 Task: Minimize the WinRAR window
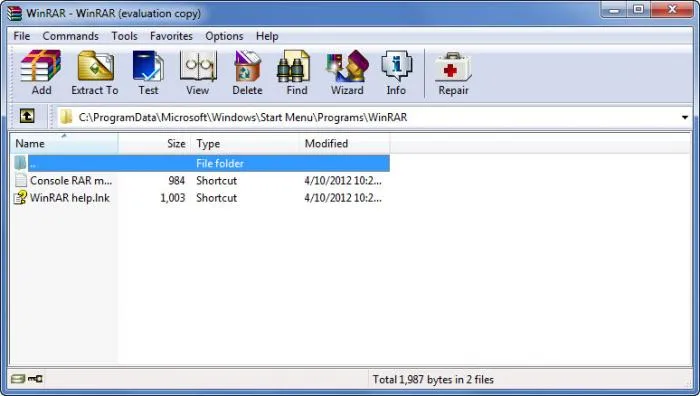tap(614, 9)
